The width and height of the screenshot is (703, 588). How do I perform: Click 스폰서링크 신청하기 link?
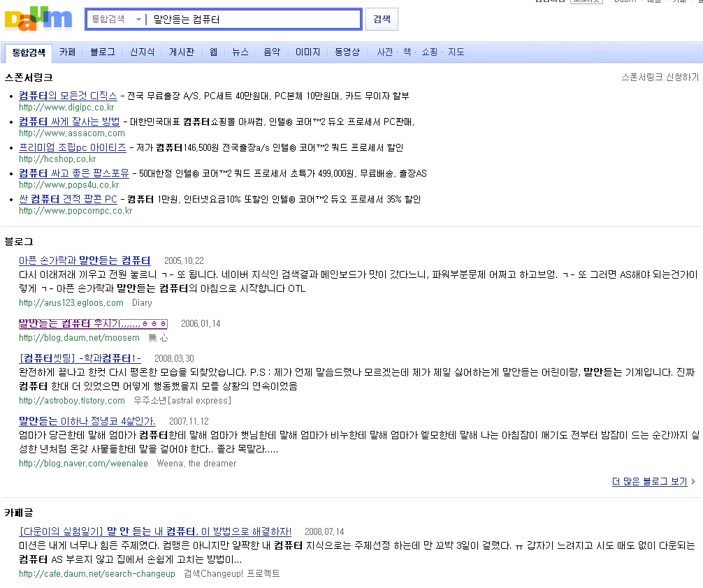point(660,77)
